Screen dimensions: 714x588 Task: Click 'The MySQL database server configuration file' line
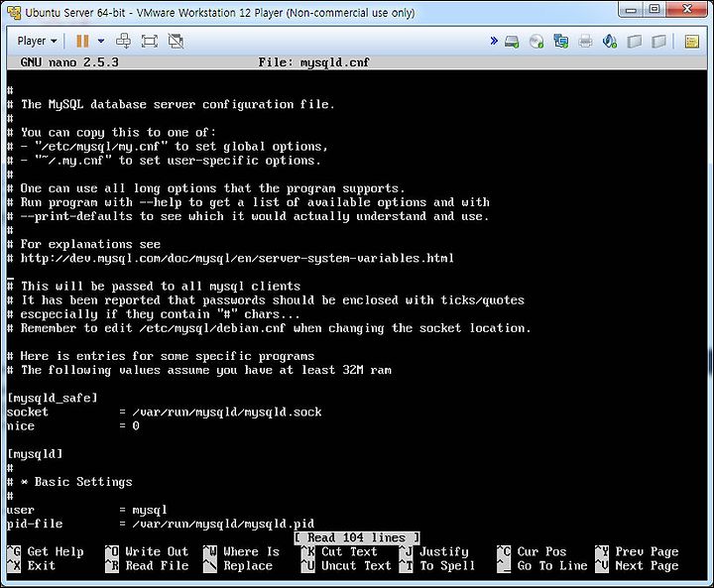pyautogui.click(x=172, y=104)
